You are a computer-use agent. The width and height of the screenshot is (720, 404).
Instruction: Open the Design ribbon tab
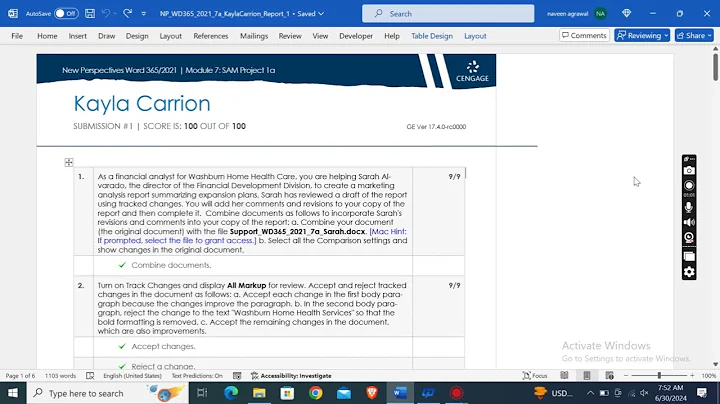[137, 36]
